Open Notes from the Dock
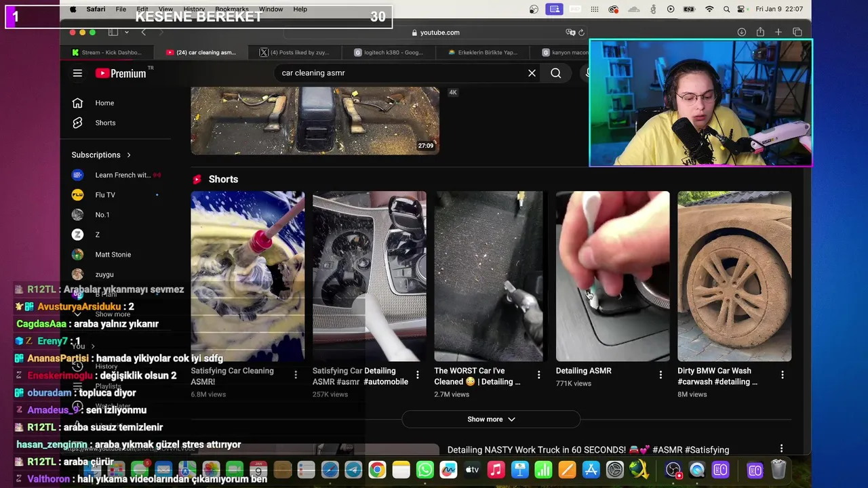 pos(401,470)
